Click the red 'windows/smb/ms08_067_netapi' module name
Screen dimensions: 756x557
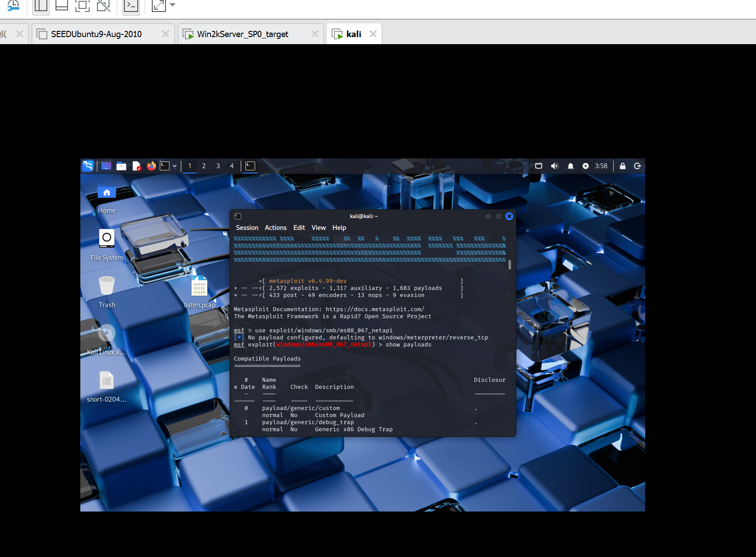point(324,345)
